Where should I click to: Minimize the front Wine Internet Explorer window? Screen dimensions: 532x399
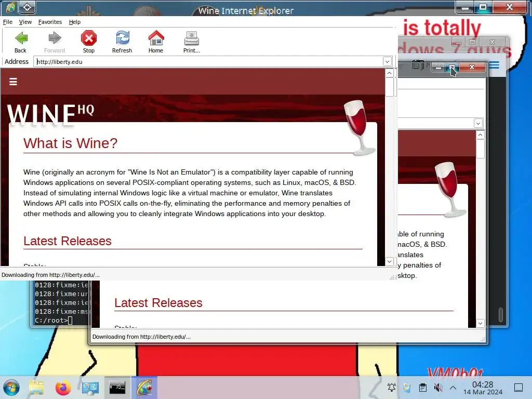pos(465,7)
